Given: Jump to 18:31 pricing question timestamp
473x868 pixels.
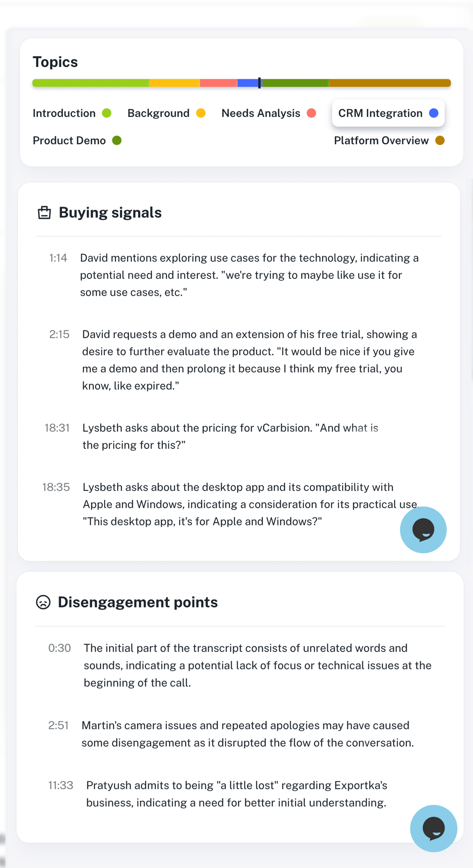Looking at the screenshot, I should (x=57, y=428).
